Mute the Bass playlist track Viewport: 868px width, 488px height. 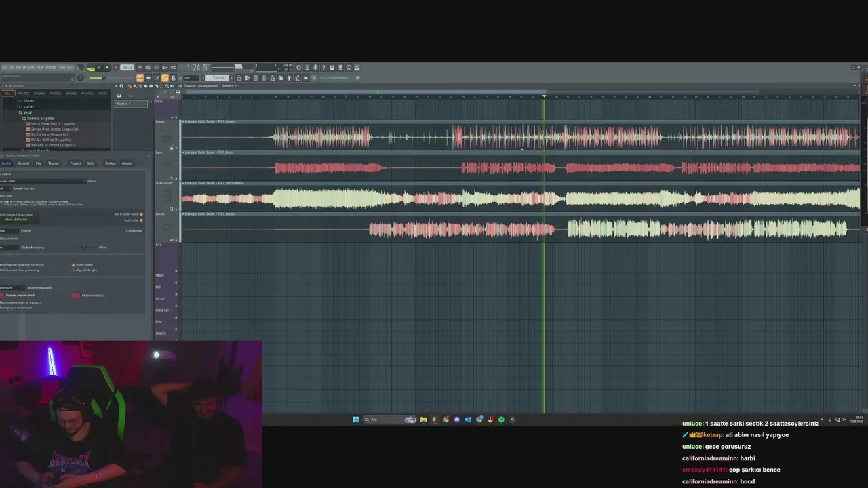click(x=176, y=178)
